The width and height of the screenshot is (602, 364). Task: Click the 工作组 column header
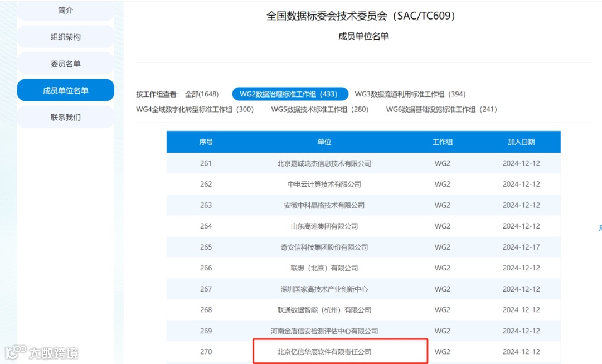pos(442,142)
